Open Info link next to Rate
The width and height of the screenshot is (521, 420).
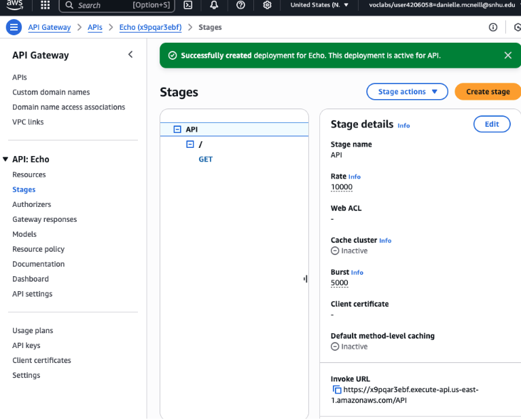[x=355, y=176]
